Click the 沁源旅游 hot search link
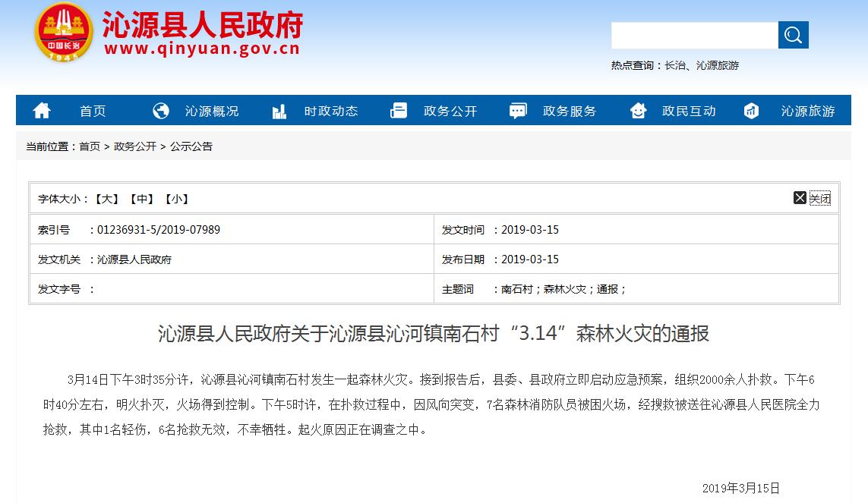 718,65
